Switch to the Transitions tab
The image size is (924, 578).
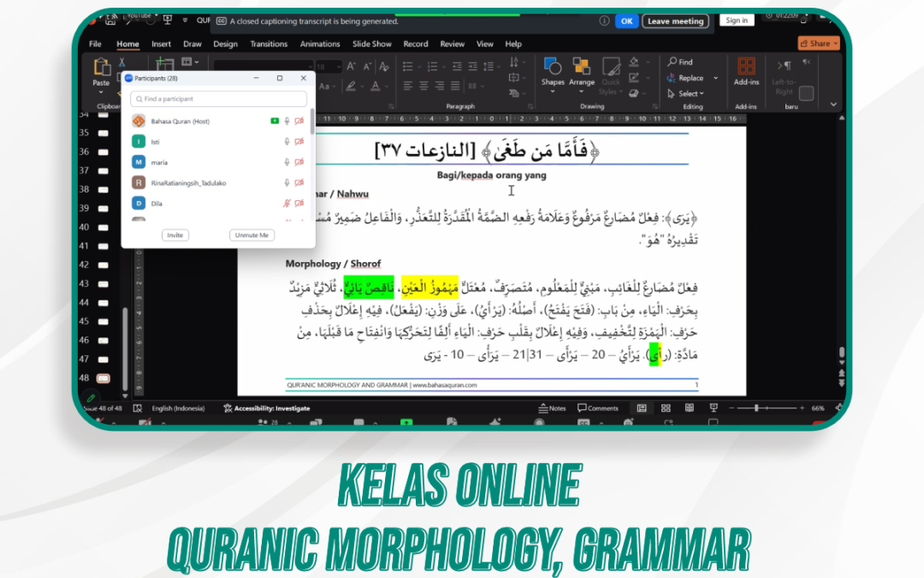point(269,44)
